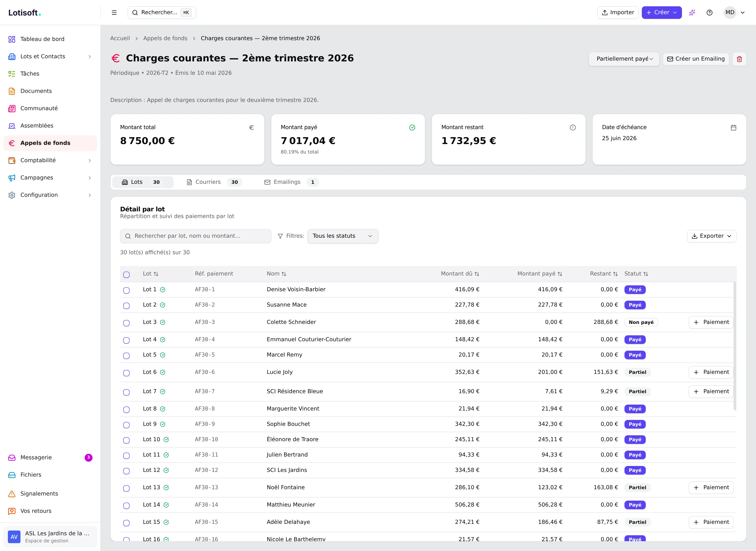Toggle the hamburger menu icon
The height and width of the screenshot is (551, 756).
[114, 13]
